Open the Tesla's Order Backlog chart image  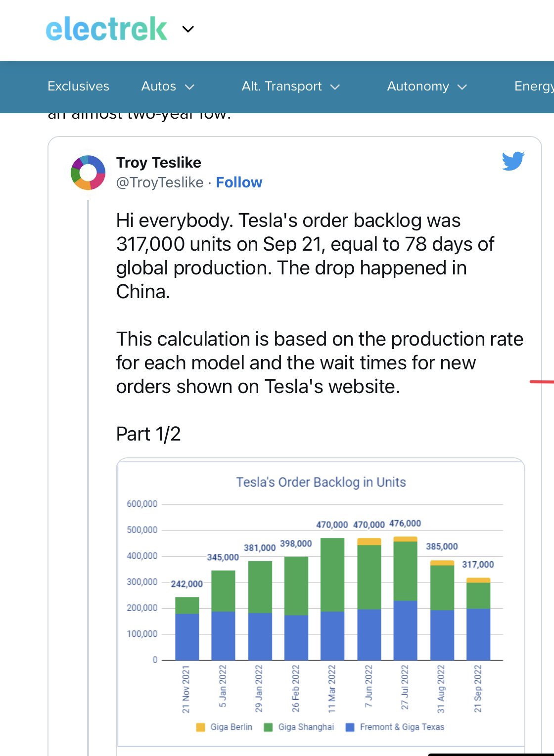pos(321,603)
